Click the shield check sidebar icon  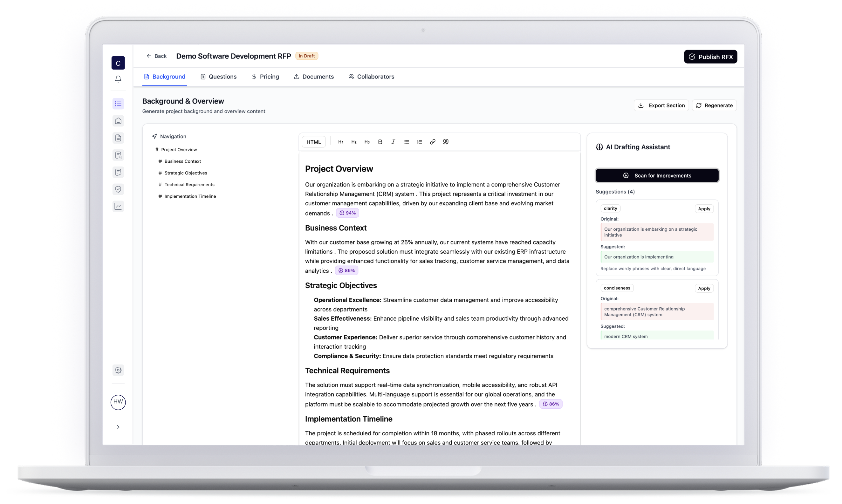pyautogui.click(x=118, y=189)
